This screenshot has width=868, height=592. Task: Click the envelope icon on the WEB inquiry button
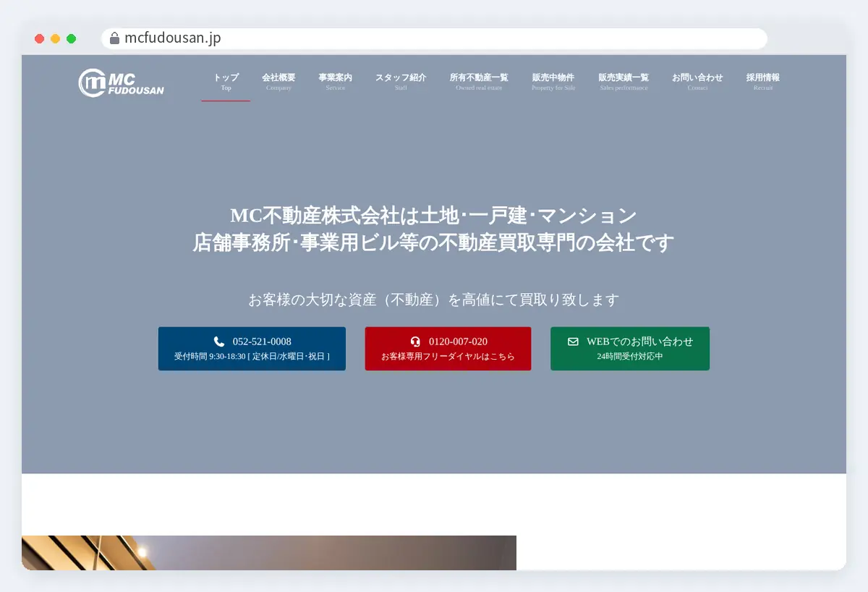pos(573,342)
